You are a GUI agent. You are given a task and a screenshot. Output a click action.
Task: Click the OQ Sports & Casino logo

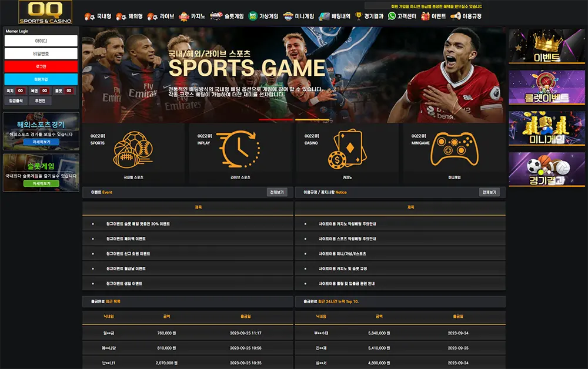pyautogui.click(x=45, y=12)
